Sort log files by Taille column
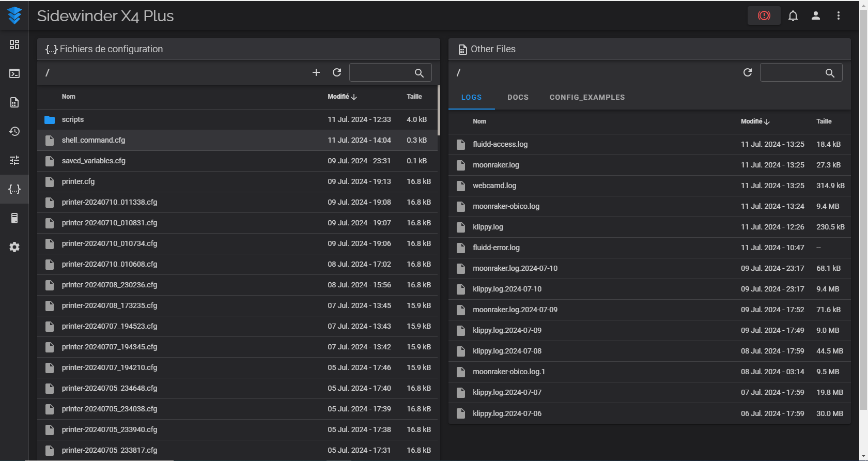The image size is (868, 461). point(824,121)
